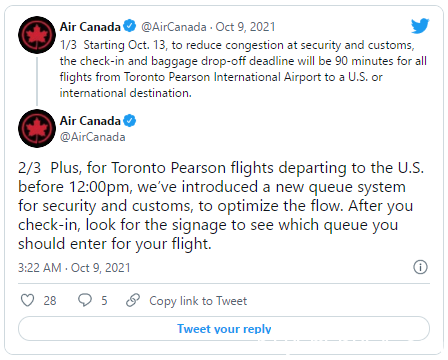The image size is (448, 360).
Task: Click @AirCanada handle below second name
Action: (x=93, y=137)
